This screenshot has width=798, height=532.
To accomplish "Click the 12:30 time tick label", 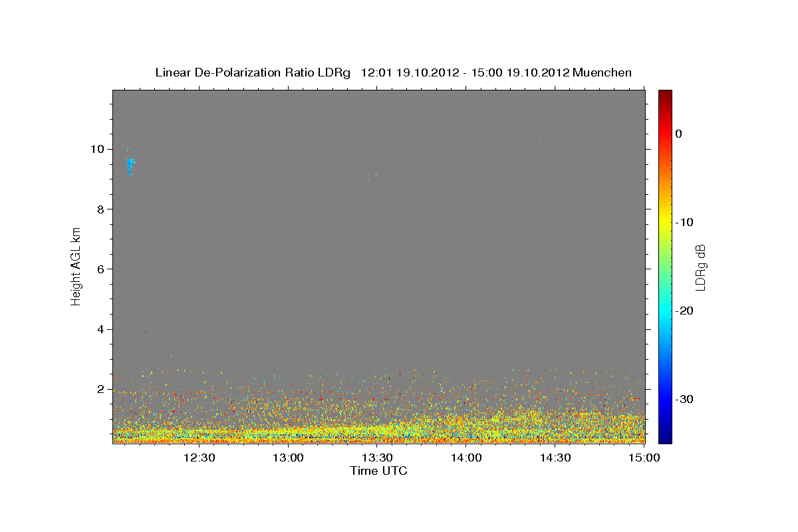I will click(199, 458).
